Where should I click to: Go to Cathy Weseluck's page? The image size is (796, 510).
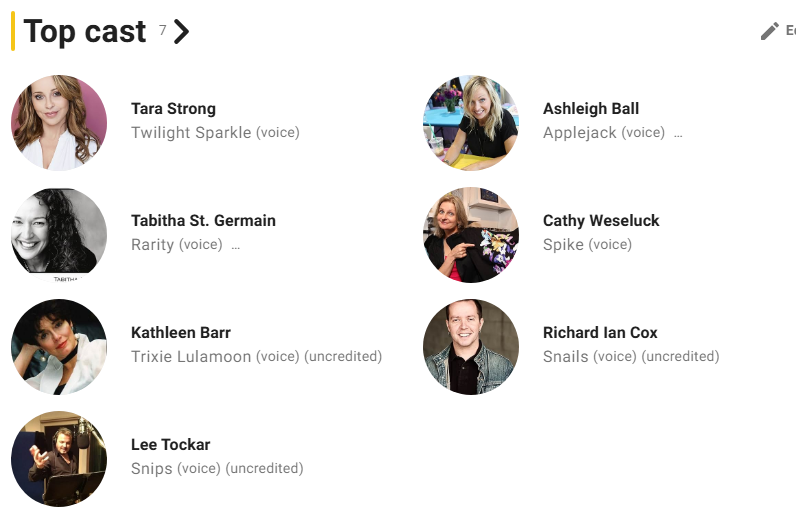(601, 221)
